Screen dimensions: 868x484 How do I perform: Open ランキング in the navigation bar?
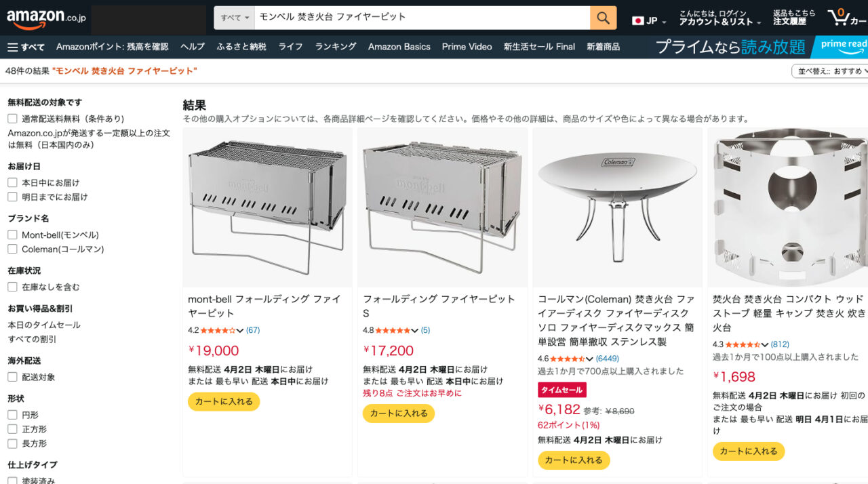pyautogui.click(x=335, y=47)
